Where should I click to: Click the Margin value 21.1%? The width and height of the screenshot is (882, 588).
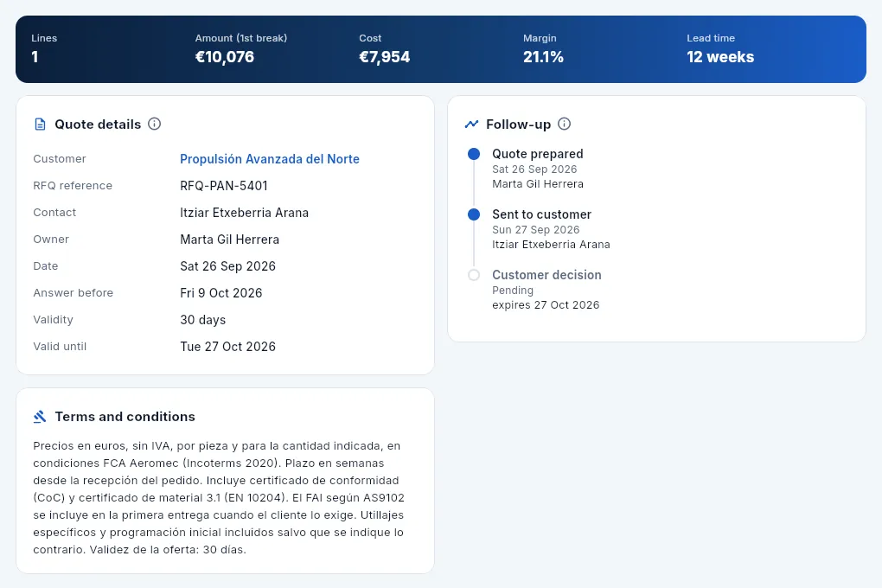pyautogui.click(x=543, y=57)
